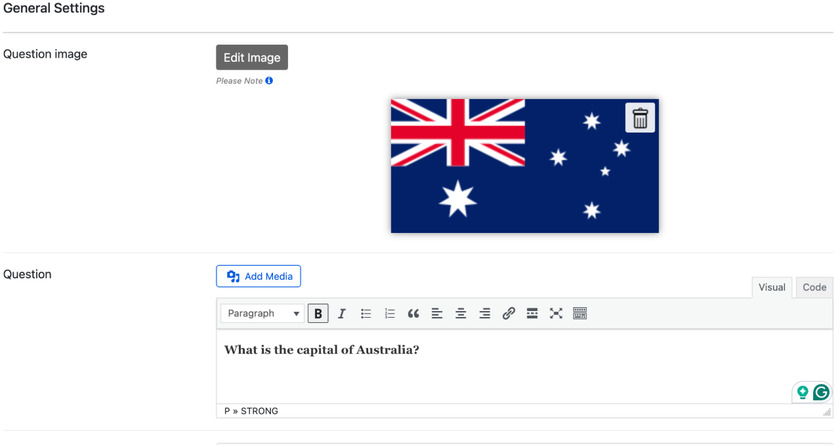Click the Grammarly icon in editor
The height and width of the screenshot is (445, 840).
click(x=821, y=393)
